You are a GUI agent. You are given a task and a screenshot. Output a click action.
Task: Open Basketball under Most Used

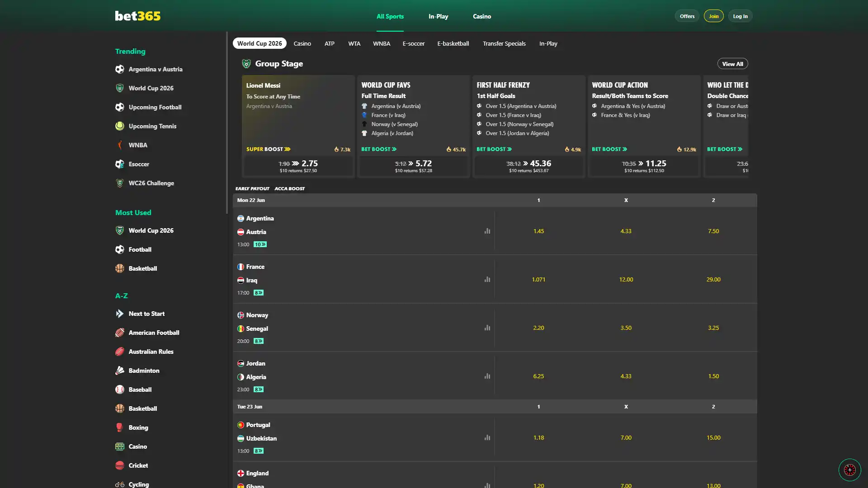click(x=142, y=268)
